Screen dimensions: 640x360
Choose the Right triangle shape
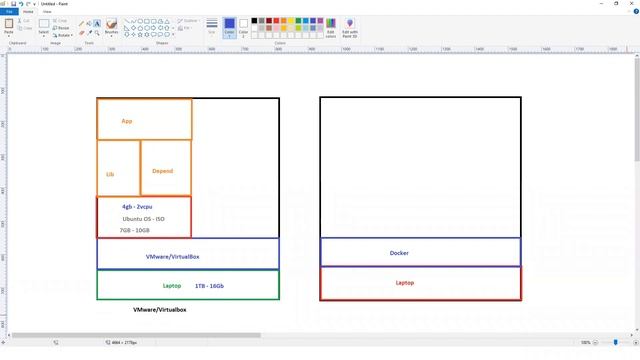tap(126, 28)
